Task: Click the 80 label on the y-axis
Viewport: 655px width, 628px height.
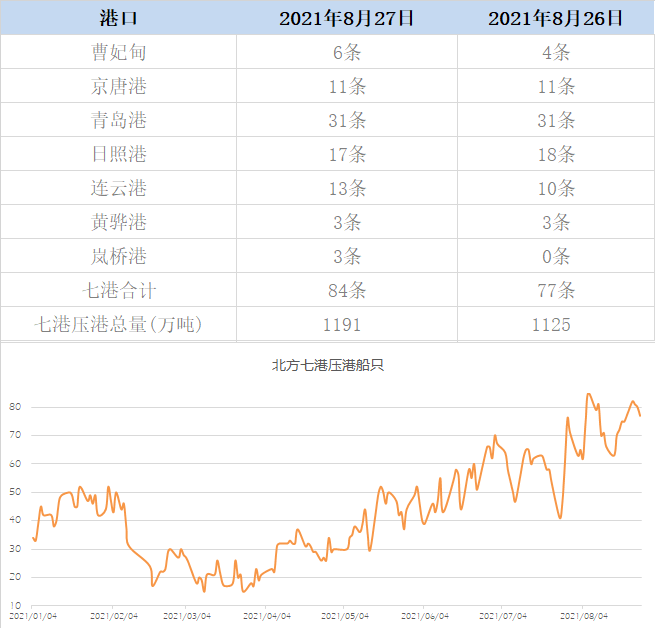Action: (x=15, y=407)
